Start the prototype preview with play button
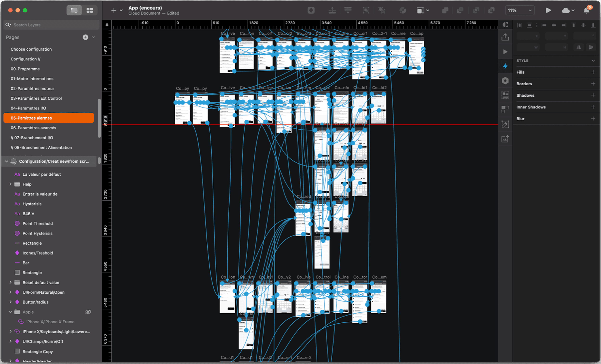The image size is (601, 364). 548,10
